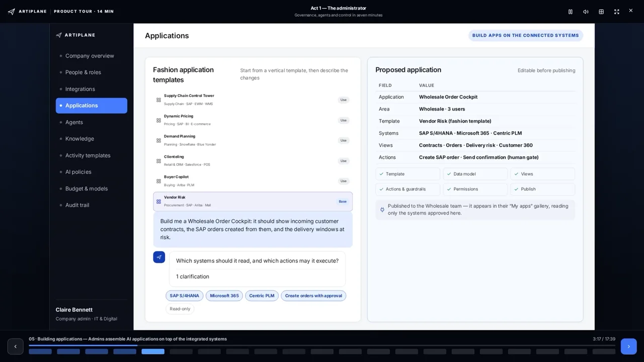
Task: Open Budget & models page
Action: pos(87,189)
